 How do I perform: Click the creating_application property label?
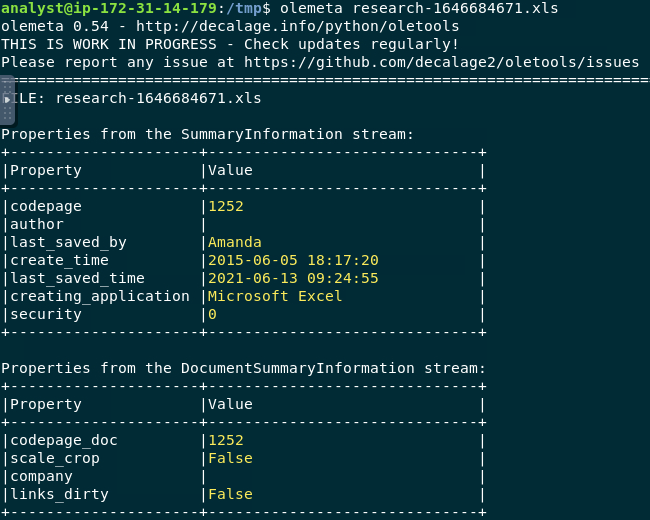click(x=99, y=296)
